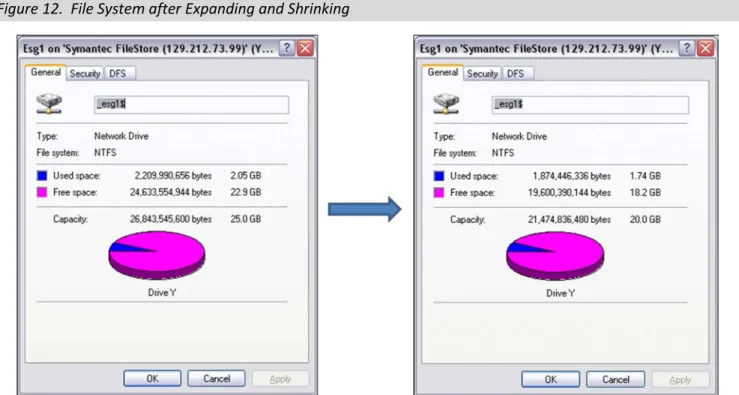Click the disk usage pie chart in right dialog
This screenshot has height=395, width=739.
coord(555,256)
